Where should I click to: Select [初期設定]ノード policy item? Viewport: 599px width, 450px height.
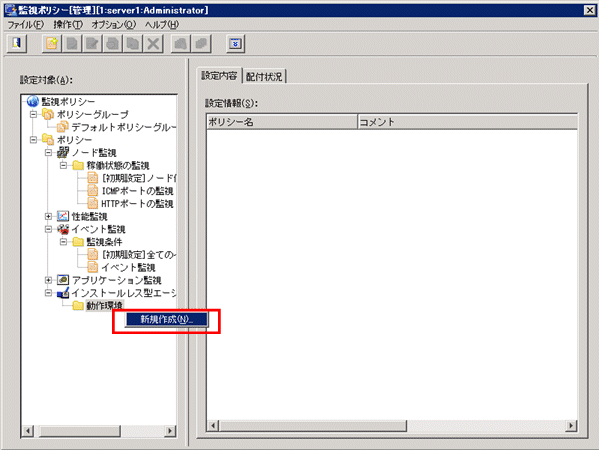coord(138,178)
